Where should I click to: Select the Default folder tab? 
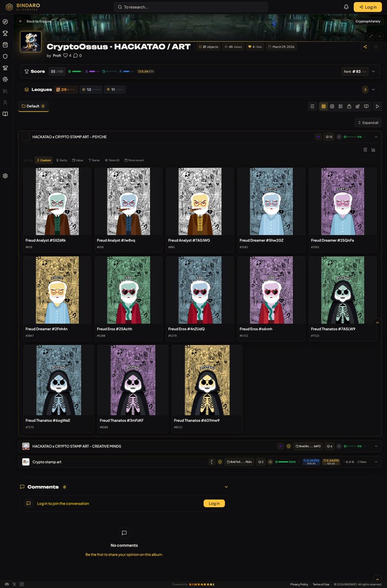[33, 106]
